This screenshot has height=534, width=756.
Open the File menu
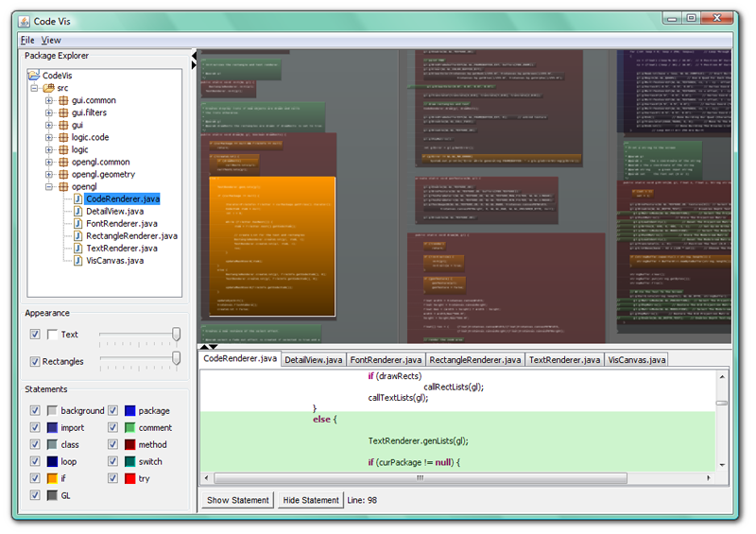pyautogui.click(x=27, y=40)
